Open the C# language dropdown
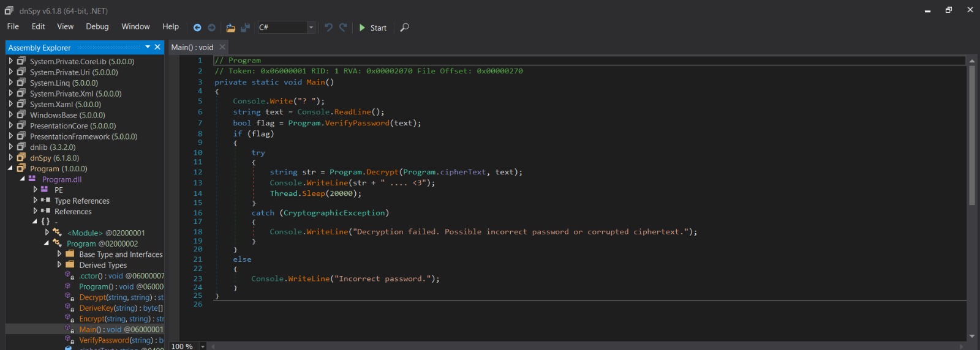980x350 pixels. click(311, 28)
